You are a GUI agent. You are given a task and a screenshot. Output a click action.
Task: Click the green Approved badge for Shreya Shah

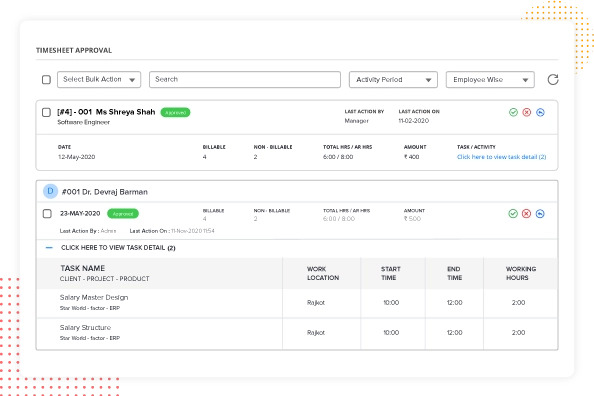point(175,113)
